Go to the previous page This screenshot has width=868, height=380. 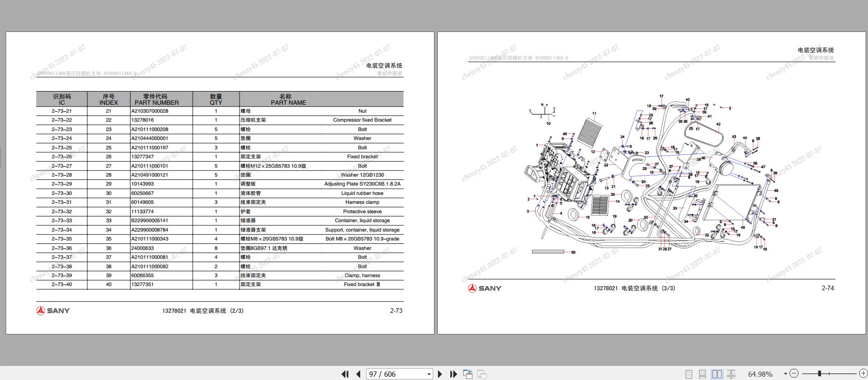358,374
